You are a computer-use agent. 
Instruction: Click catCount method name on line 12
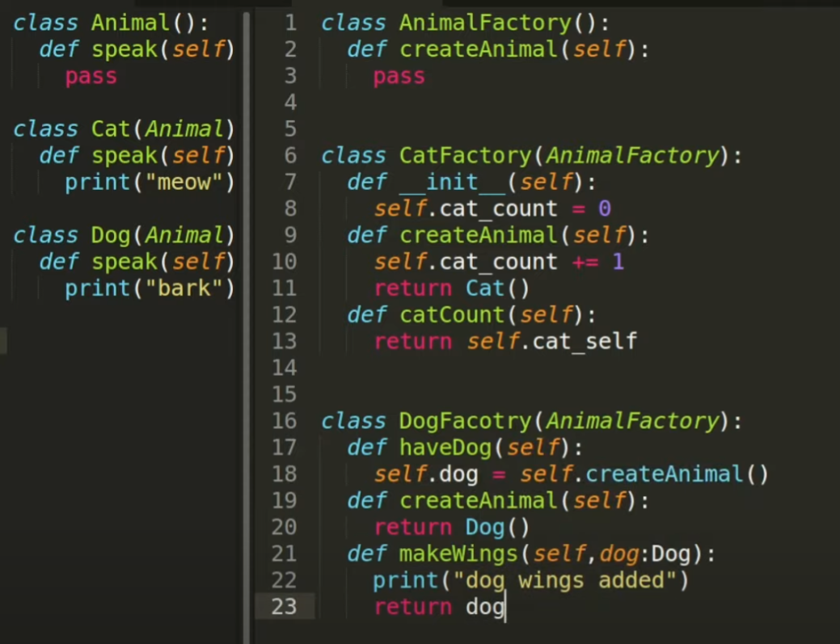[452, 315]
